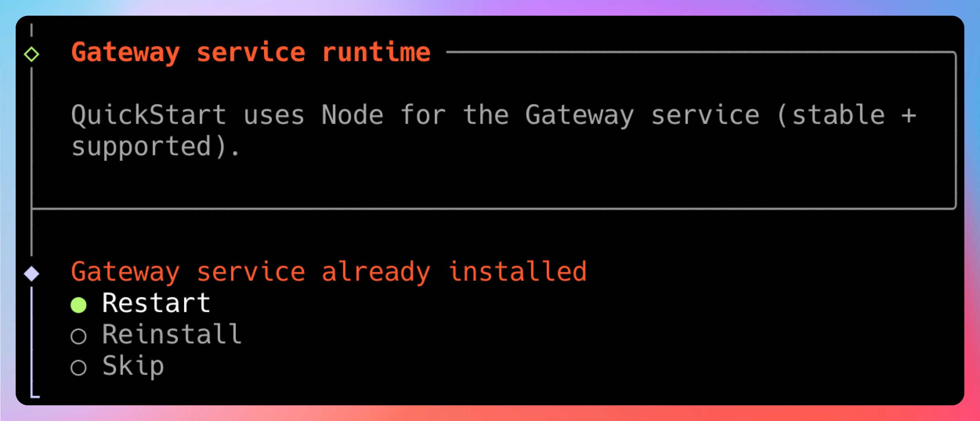Image resolution: width=980 pixels, height=421 pixels.
Task: Click the "Gateway service already installed" prompt title
Action: tap(328, 272)
